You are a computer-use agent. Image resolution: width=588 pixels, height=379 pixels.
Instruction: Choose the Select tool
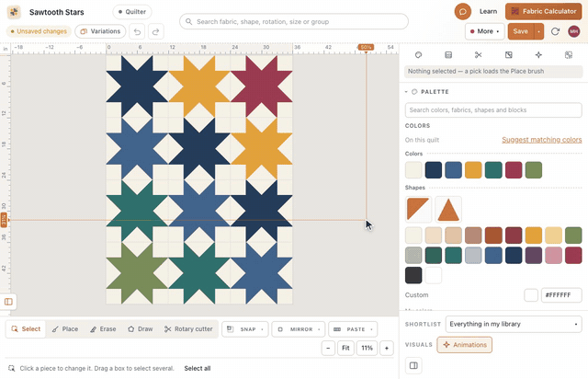(26, 329)
